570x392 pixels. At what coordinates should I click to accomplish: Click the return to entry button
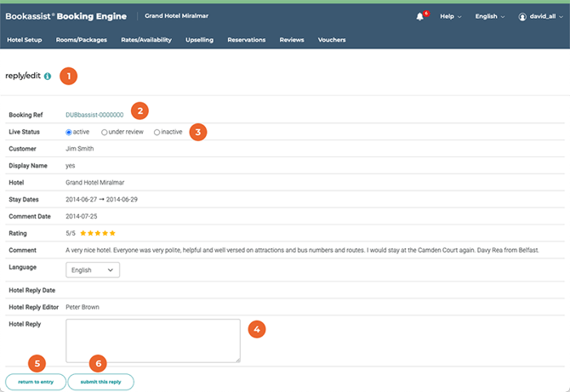coord(35,383)
